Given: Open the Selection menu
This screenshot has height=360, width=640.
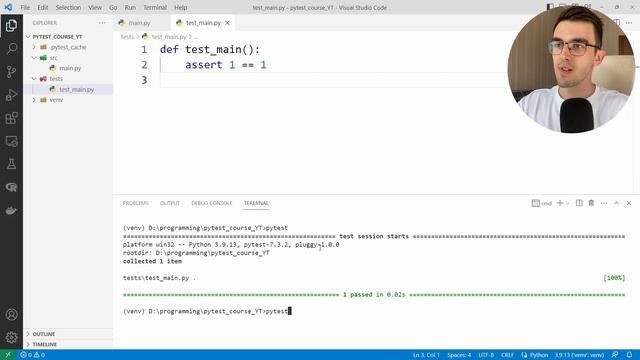Looking at the screenshot, I should (x=68, y=7).
